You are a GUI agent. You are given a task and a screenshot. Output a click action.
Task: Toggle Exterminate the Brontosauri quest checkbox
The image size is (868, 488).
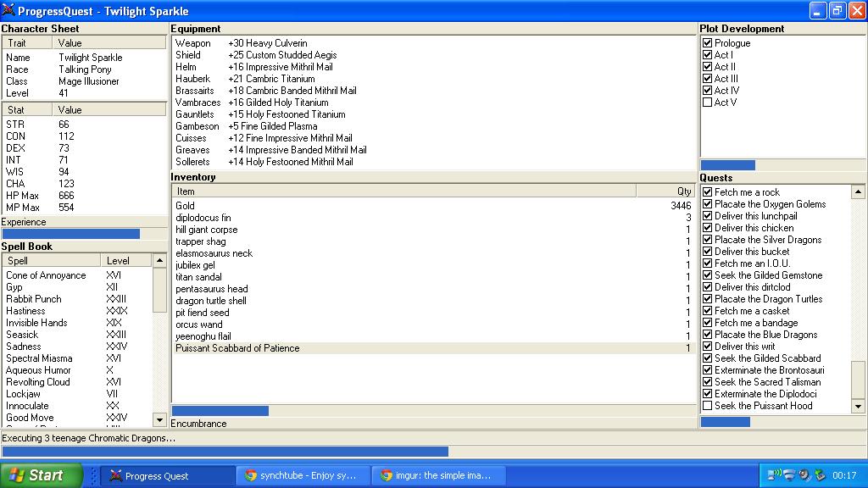coord(708,370)
